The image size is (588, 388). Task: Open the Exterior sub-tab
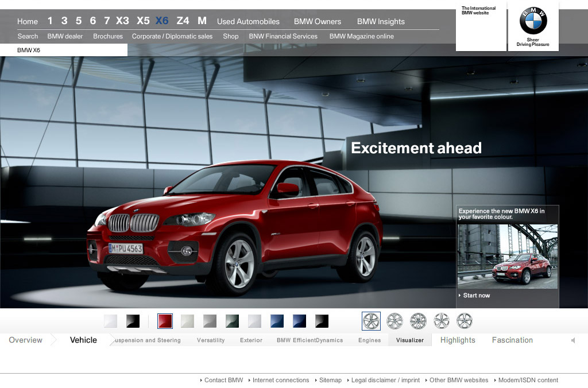[252, 340]
